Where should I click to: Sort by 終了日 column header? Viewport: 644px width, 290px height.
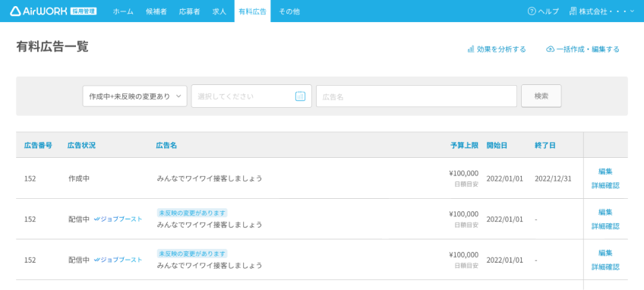(x=545, y=145)
